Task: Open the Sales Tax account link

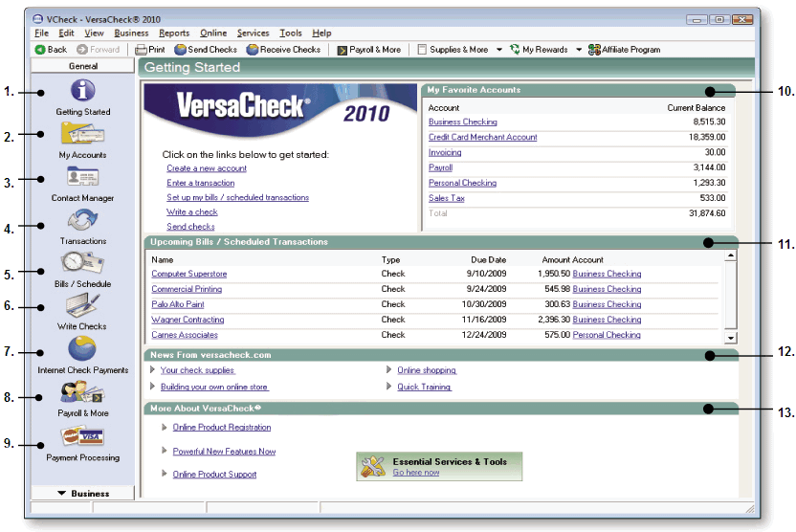Action: [x=446, y=198]
